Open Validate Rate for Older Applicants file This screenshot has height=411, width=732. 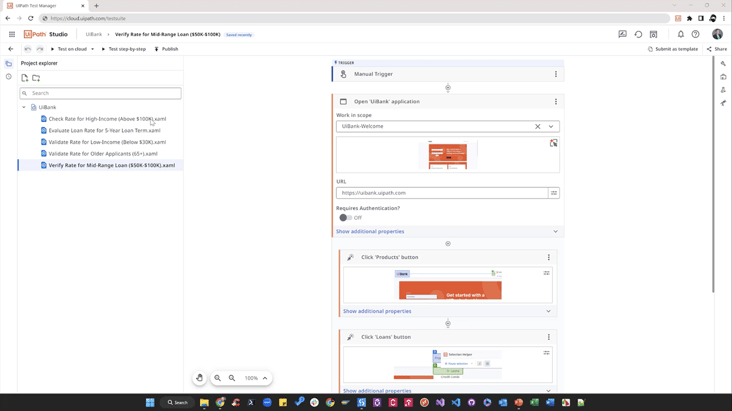[x=99, y=154]
